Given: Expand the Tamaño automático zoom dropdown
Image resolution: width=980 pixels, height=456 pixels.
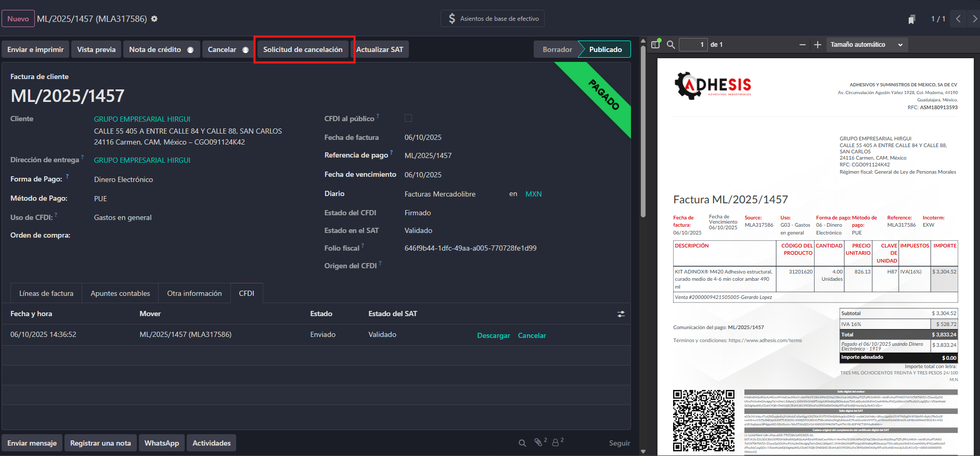Looking at the screenshot, I should 866,45.
